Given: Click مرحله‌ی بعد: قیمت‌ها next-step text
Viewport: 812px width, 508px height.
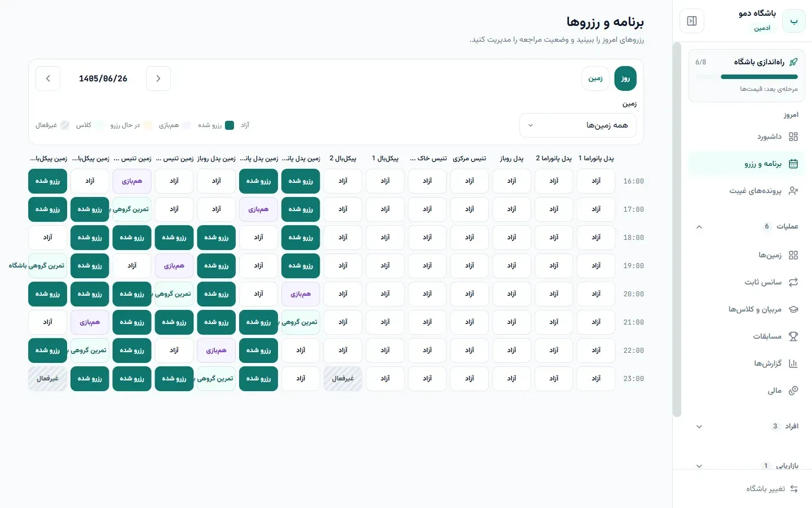Looking at the screenshot, I should coord(769,89).
